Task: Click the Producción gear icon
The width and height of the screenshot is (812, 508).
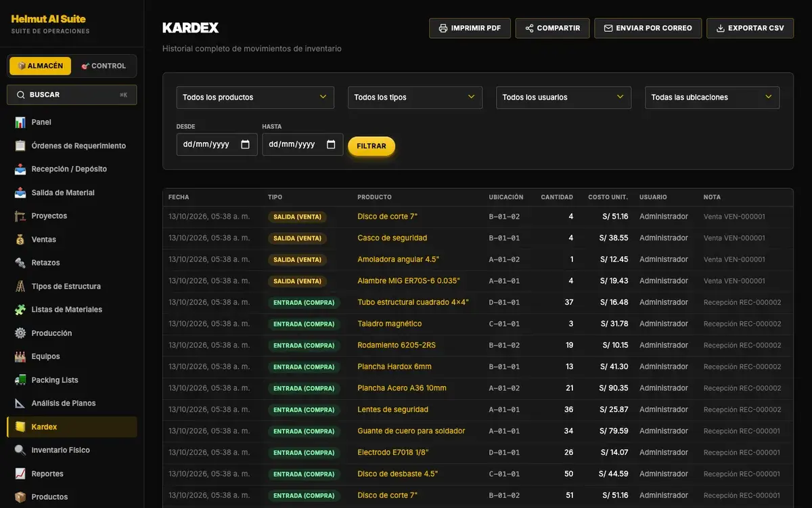Action: click(x=20, y=333)
